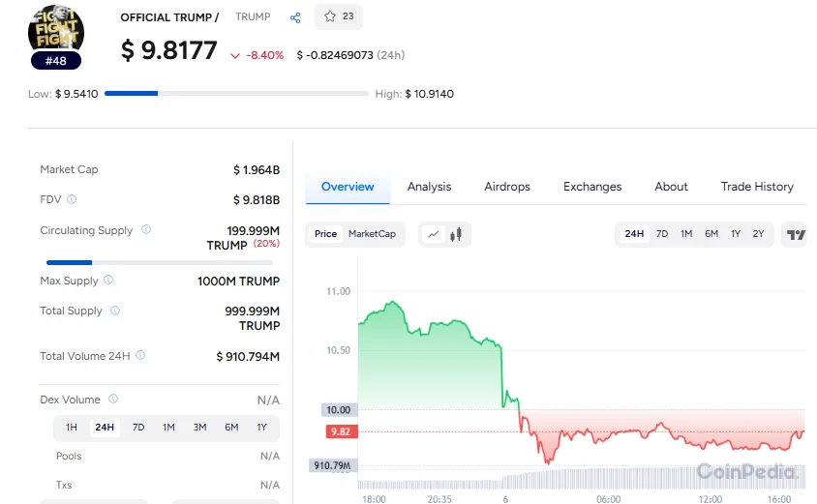Click the $ 9.8177 price value
Image resolution: width=817 pixels, height=504 pixels.
[x=168, y=50]
